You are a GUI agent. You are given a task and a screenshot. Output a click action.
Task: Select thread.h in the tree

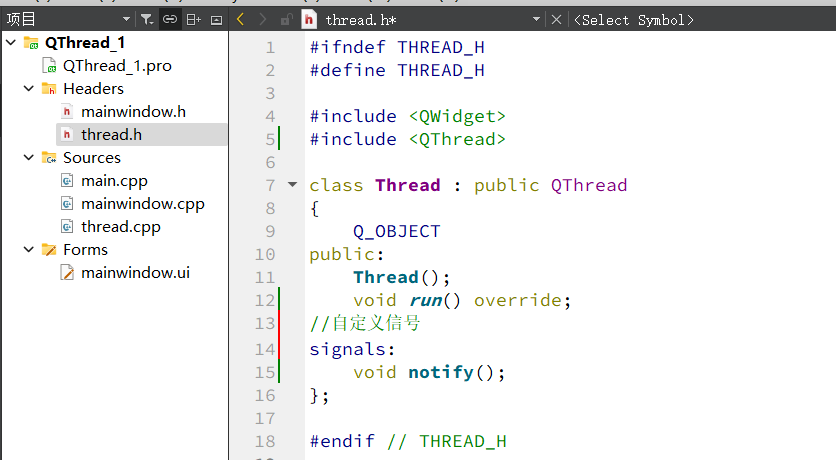click(x=111, y=134)
